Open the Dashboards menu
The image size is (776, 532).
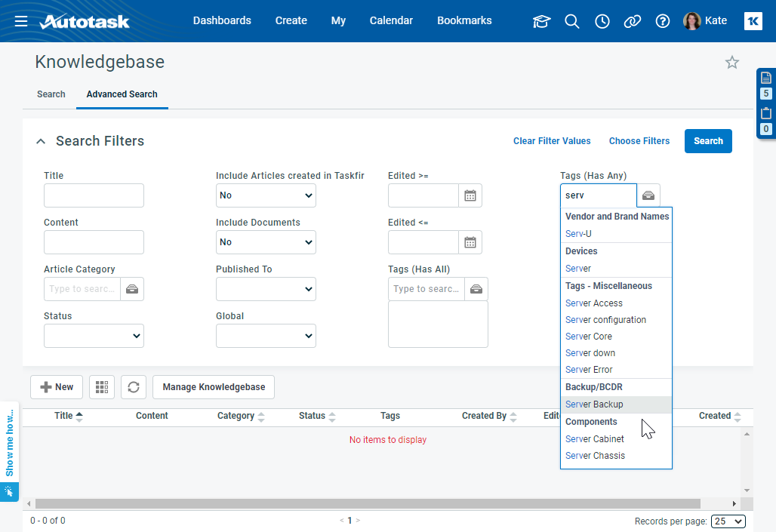tap(222, 21)
